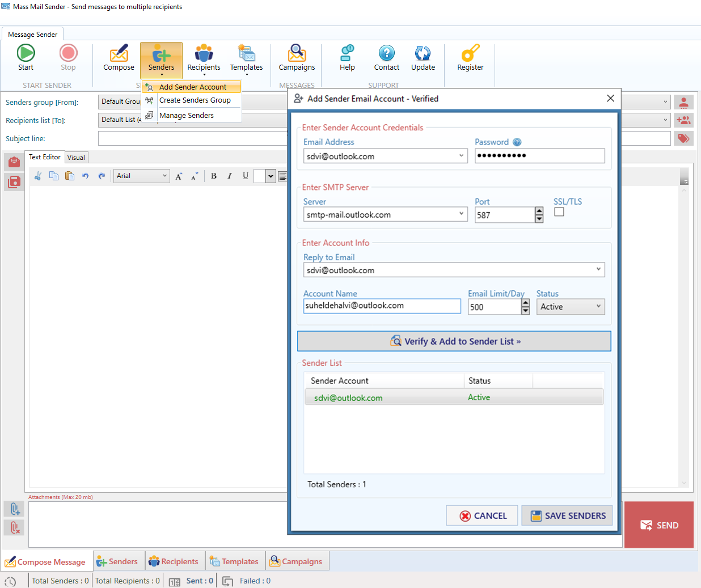Screen dimensions: 701x588
Task: Open the bottom Templates tab
Action: 234,562
